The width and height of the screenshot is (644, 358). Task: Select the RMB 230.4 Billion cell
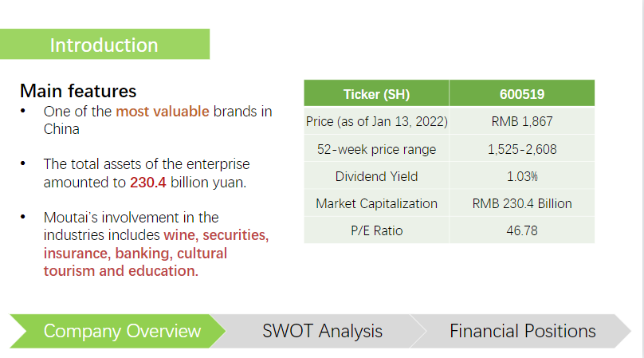point(521,203)
